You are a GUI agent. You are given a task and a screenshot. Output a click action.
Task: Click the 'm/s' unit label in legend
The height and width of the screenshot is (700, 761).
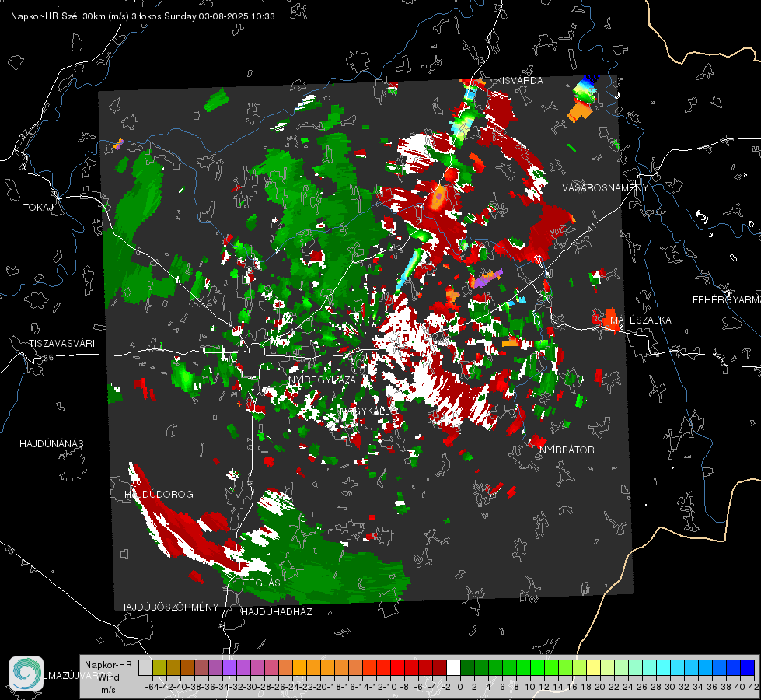click(x=108, y=690)
